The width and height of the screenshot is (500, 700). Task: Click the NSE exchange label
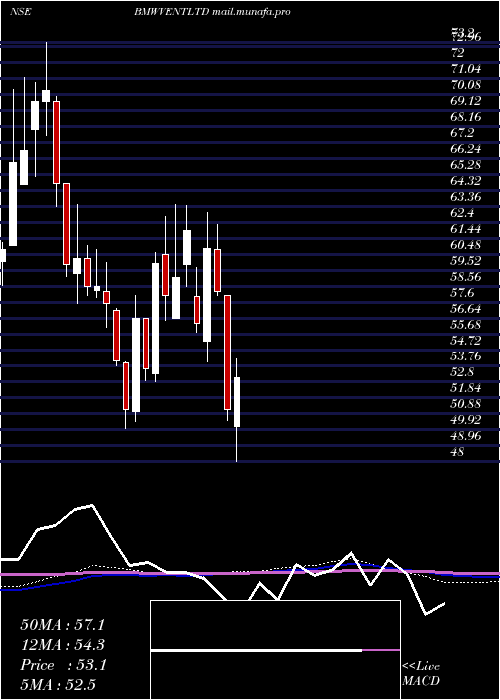[20, 12]
